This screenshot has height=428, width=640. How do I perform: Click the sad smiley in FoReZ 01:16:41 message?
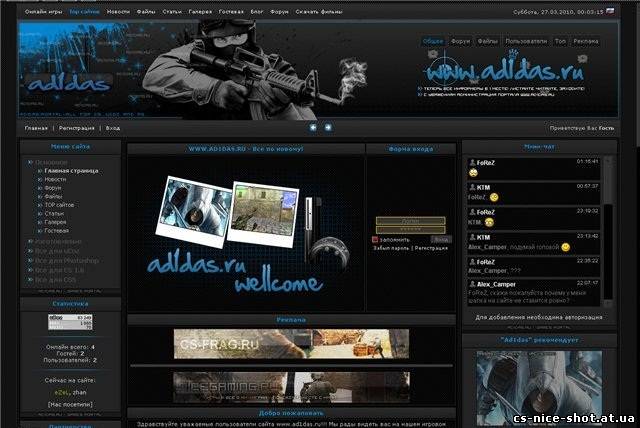point(473,173)
